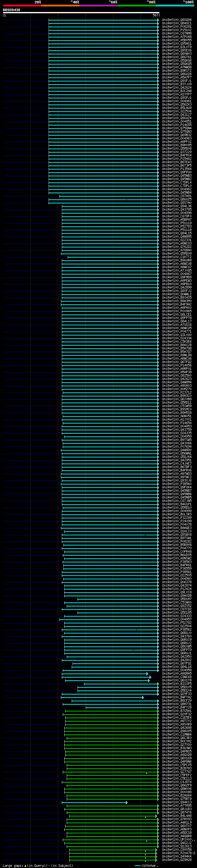The width and height of the screenshot is (197, 868).
Task: Select UniRef100_Q5D1X5 label
Action: click(x=176, y=687)
